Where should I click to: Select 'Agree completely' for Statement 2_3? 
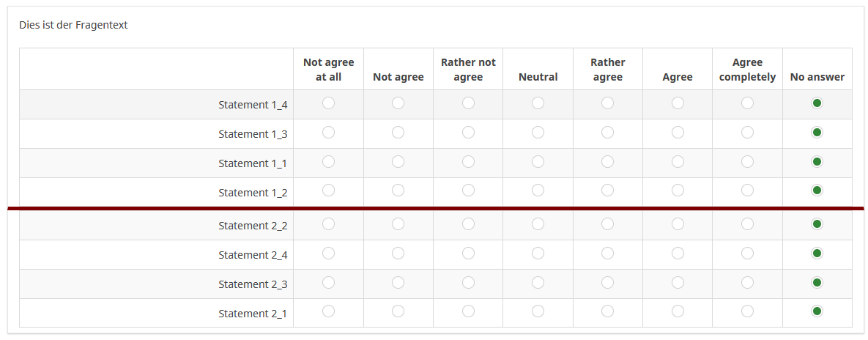747,283
